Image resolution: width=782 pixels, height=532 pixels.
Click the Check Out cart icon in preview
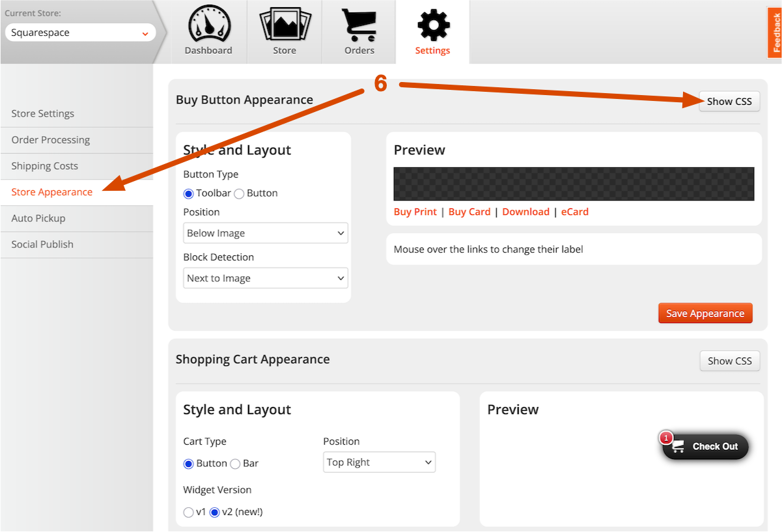[678, 447]
